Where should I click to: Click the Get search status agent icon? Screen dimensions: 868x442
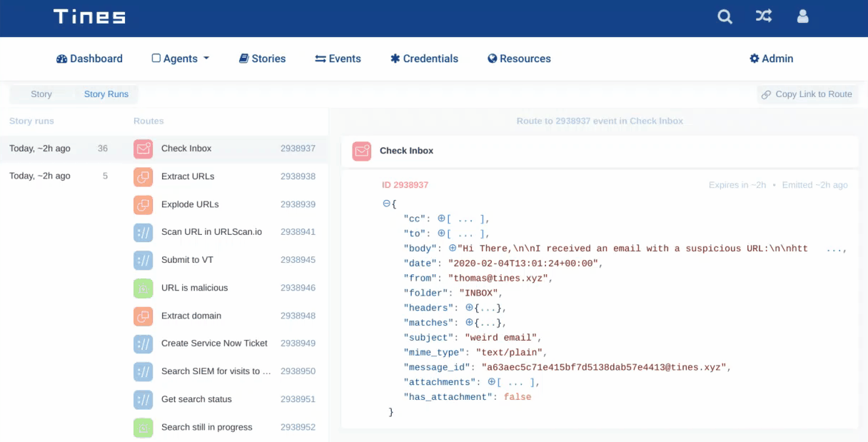point(143,399)
